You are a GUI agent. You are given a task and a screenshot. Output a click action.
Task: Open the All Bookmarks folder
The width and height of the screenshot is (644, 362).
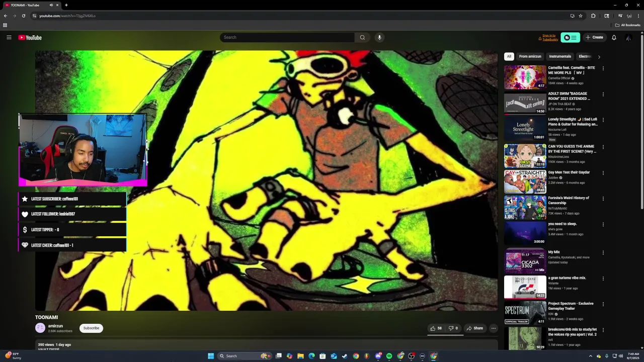[628, 25]
